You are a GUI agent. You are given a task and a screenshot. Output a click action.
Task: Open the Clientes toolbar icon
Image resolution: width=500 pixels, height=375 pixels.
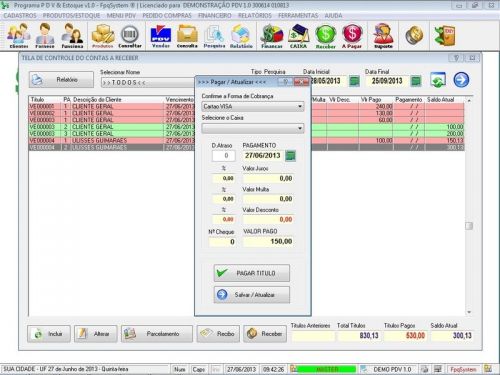[19, 36]
